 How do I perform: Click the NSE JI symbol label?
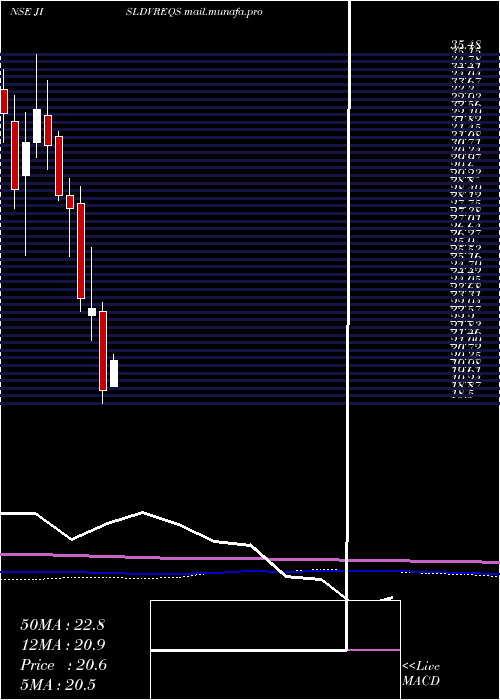click(26, 12)
